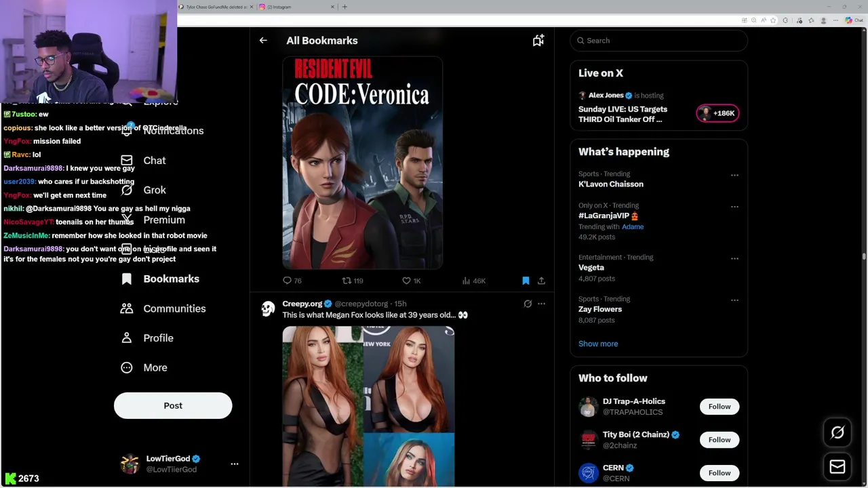Open Creepy.org profile name link
Viewport: 868px width, 488px height.
(x=302, y=304)
